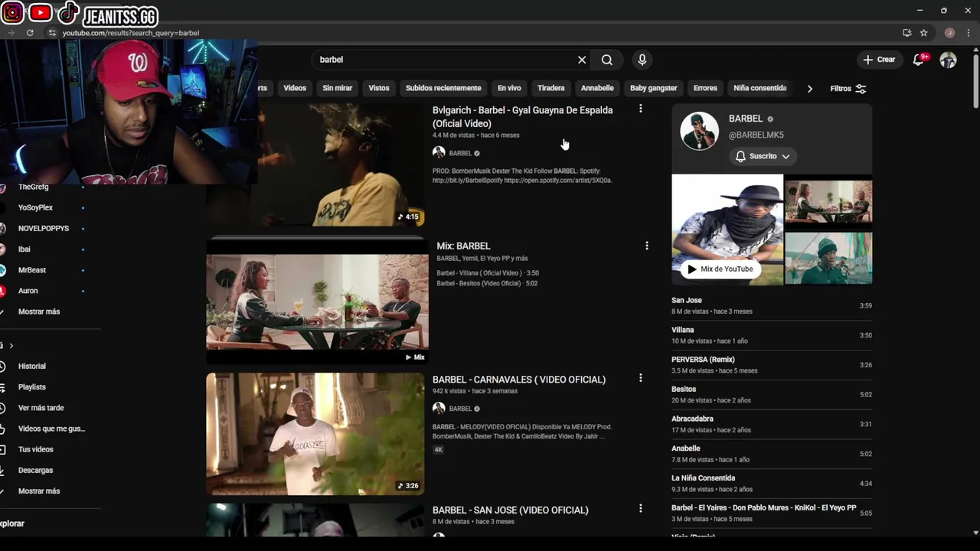Open Ver más tarde in the sidebar
This screenshot has height=551, width=980.
point(41,408)
